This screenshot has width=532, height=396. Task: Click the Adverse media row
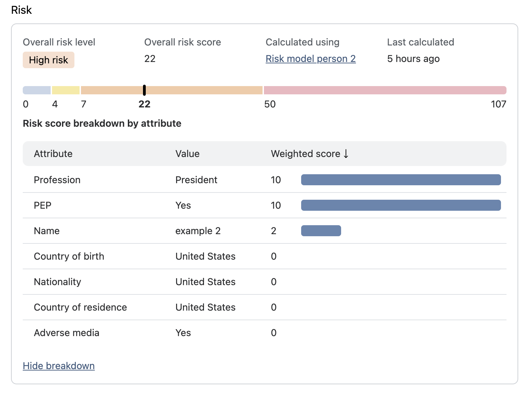66,333
